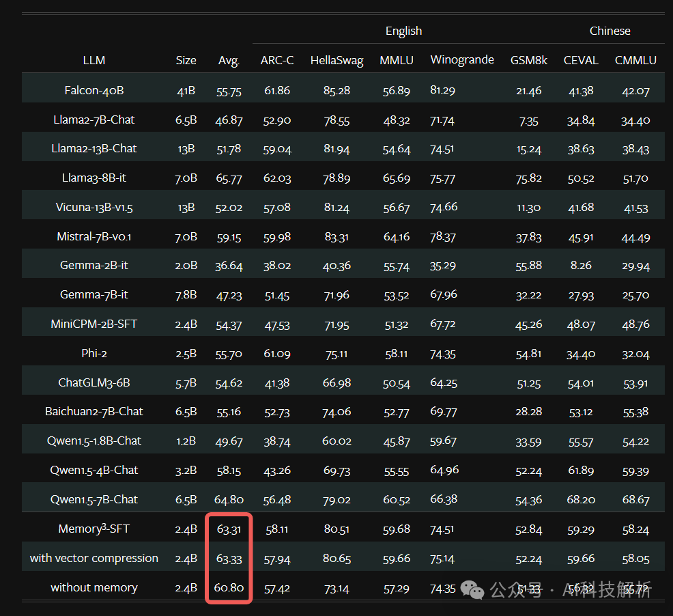Screen dimensions: 673x616
Task: Click the CMMLU column header
Action: (x=635, y=60)
